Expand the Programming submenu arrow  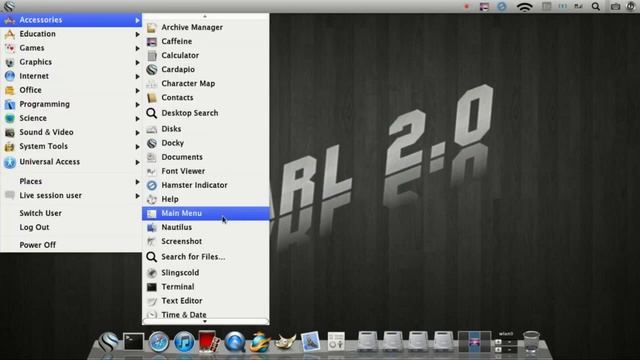(x=137, y=104)
